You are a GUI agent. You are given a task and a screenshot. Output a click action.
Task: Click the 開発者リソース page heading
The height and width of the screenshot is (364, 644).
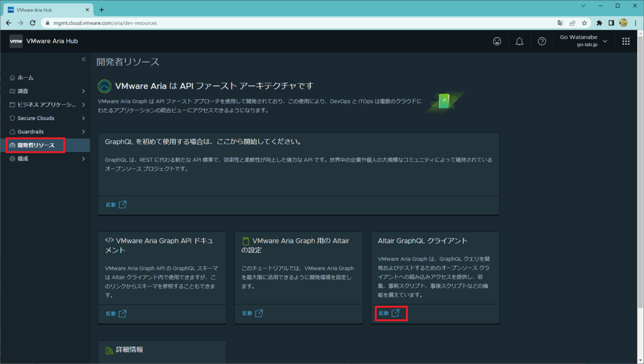click(x=128, y=62)
